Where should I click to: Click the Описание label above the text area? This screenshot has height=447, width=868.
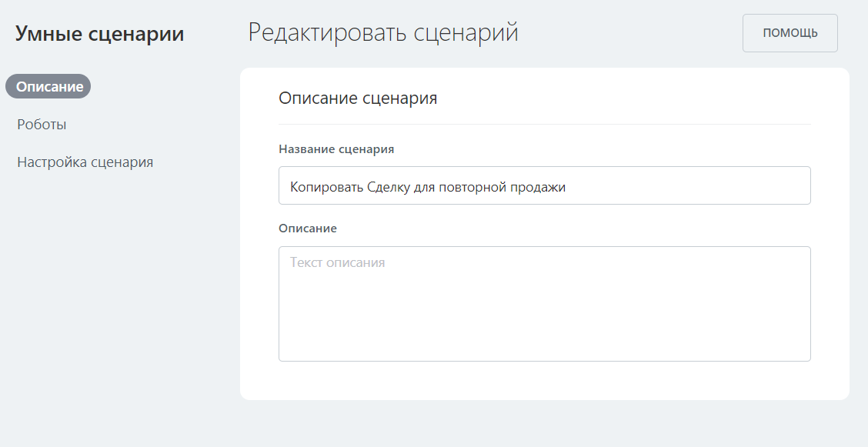click(x=308, y=229)
